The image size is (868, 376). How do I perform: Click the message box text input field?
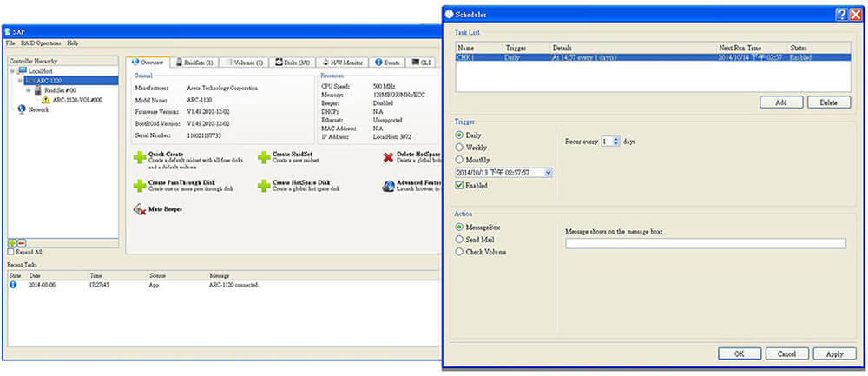[705, 243]
